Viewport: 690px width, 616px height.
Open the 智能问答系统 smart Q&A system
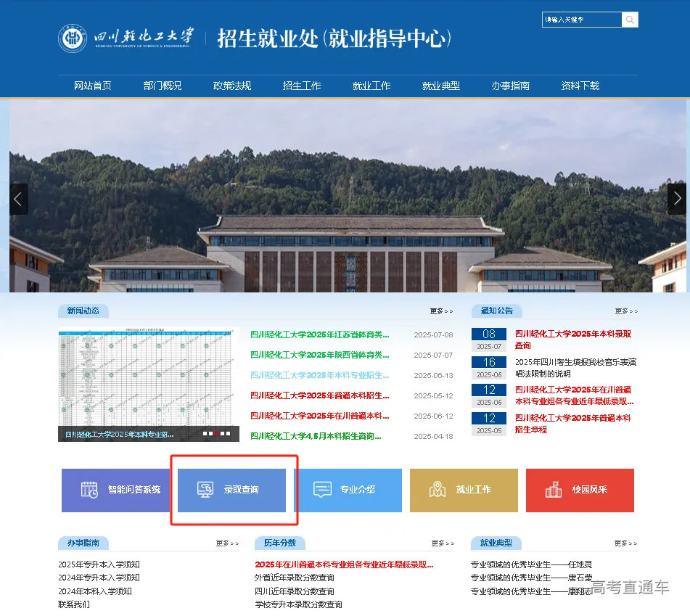[116, 490]
